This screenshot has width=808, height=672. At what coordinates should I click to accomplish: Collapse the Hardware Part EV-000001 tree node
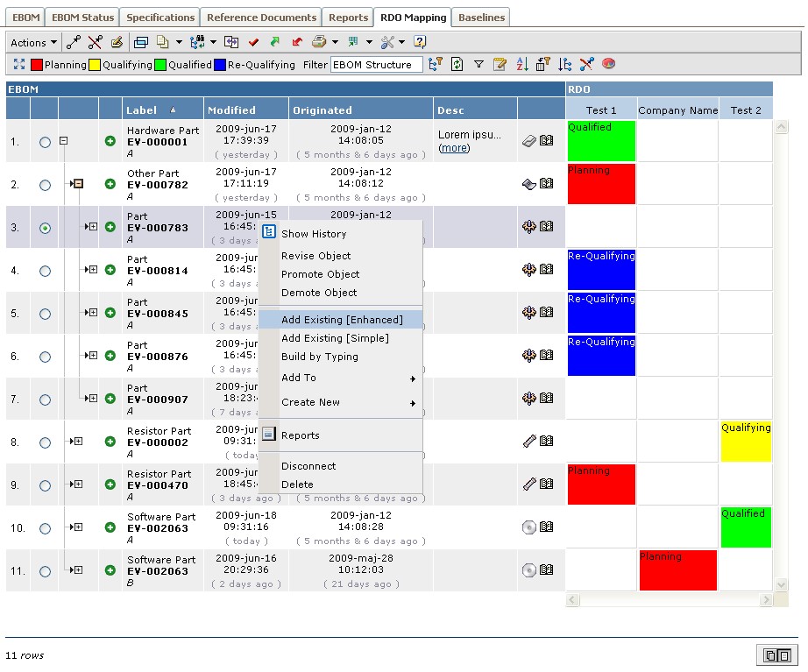[x=64, y=141]
